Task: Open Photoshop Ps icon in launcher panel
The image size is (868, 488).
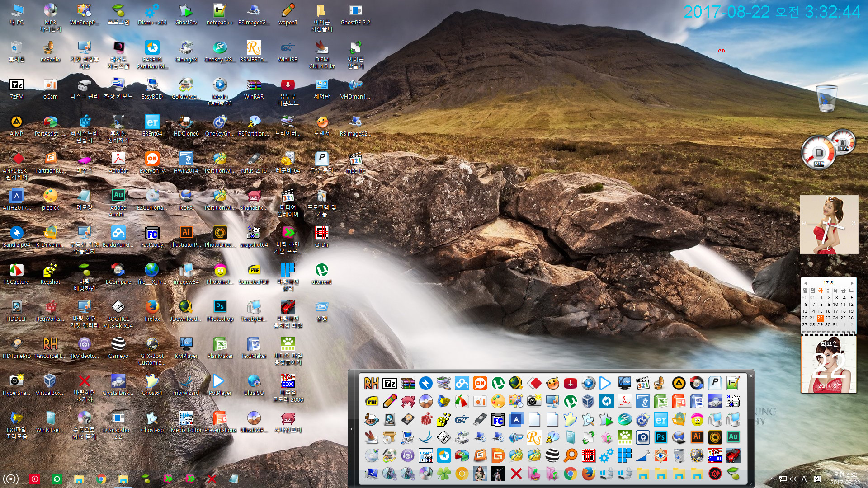Action: 660,437
